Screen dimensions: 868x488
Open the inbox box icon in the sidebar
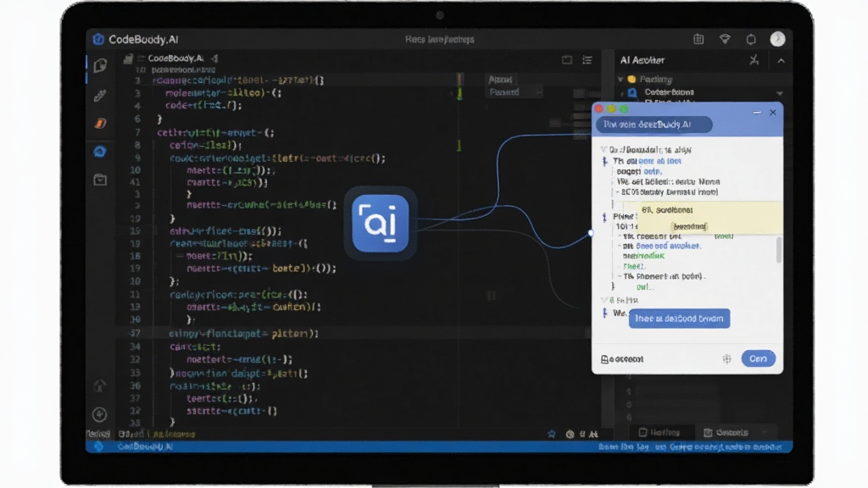pyautogui.click(x=100, y=180)
